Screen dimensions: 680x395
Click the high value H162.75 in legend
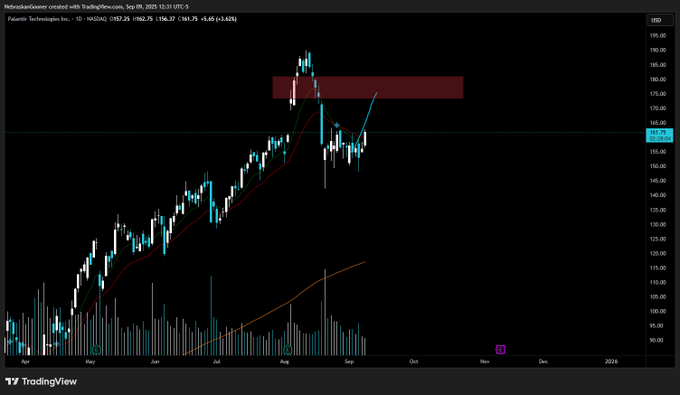point(143,19)
